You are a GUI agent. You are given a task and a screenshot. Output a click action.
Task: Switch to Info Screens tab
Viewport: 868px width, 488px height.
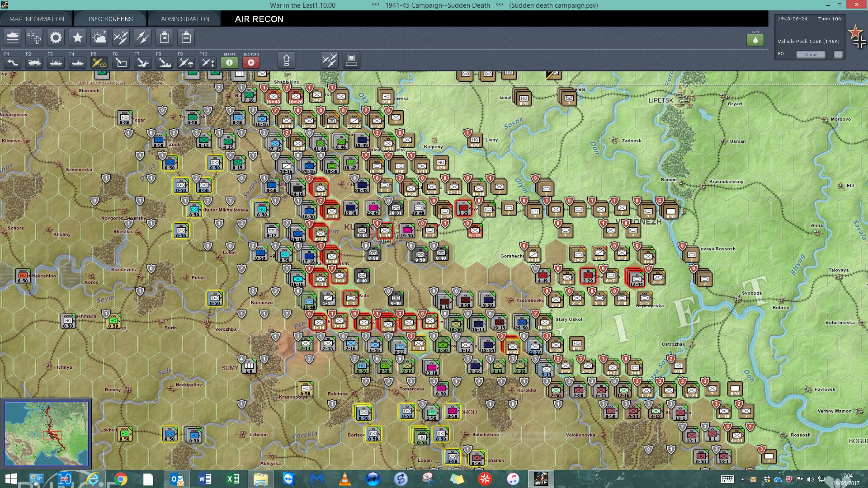tap(111, 19)
